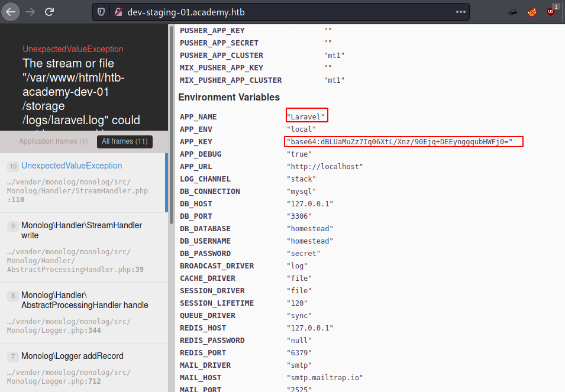Click the Logger.php:712 file path

[69, 377]
